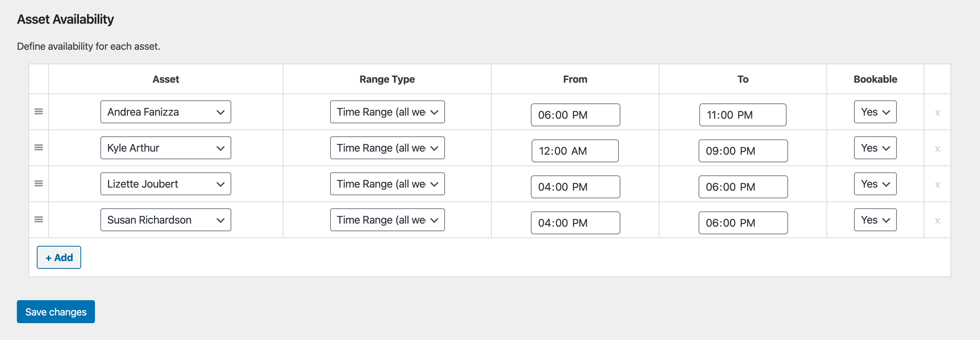This screenshot has width=980, height=340.
Task: Edit Susan Richardson's 06:00 PM To time
Action: [743, 223]
